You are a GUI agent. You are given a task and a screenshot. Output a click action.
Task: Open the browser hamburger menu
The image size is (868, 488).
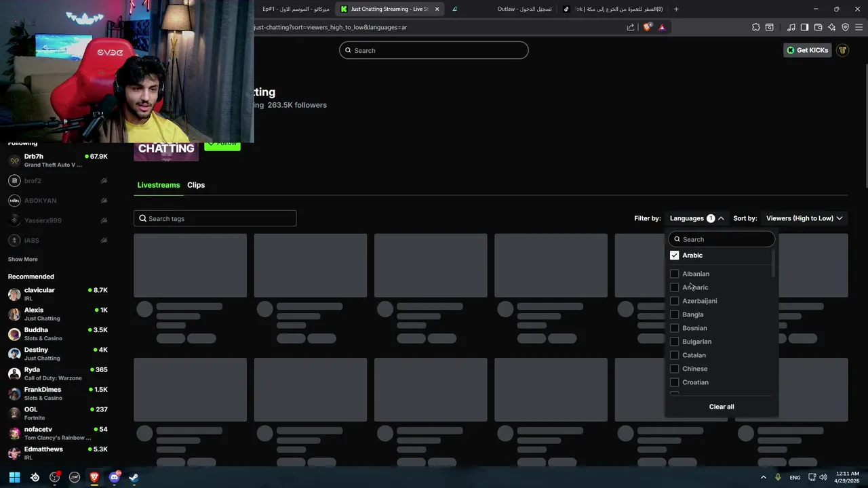coord(859,27)
